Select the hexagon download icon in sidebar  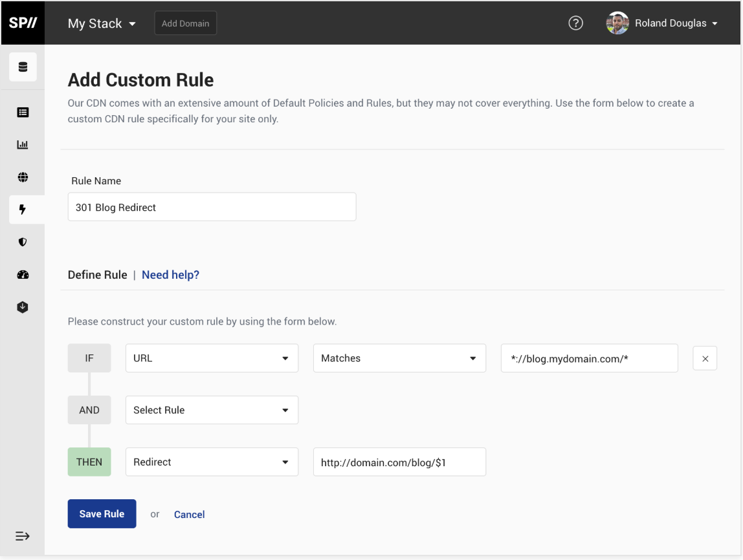pyautogui.click(x=23, y=307)
